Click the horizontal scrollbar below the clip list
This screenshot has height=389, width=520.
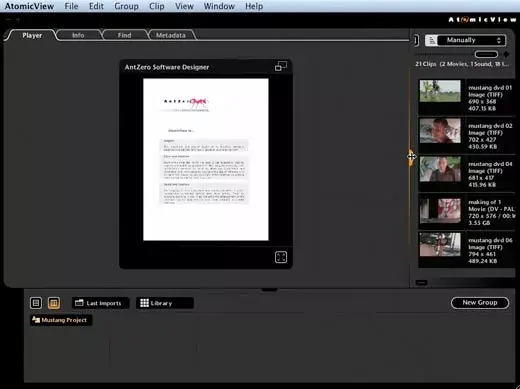(421, 283)
